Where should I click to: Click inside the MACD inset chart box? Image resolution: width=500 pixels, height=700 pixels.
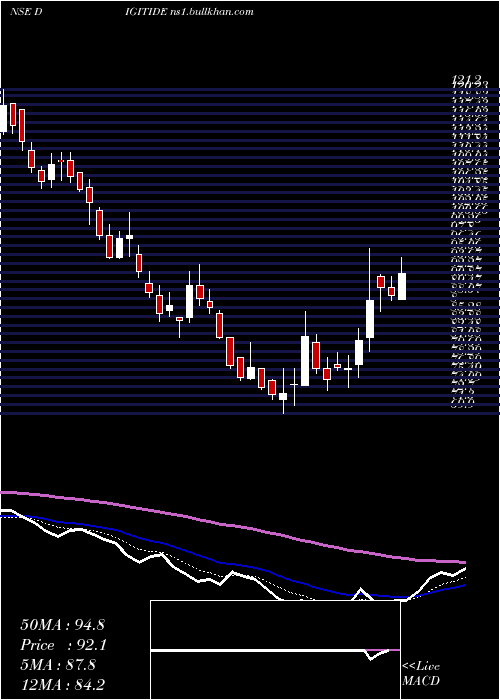coord(275,650)
